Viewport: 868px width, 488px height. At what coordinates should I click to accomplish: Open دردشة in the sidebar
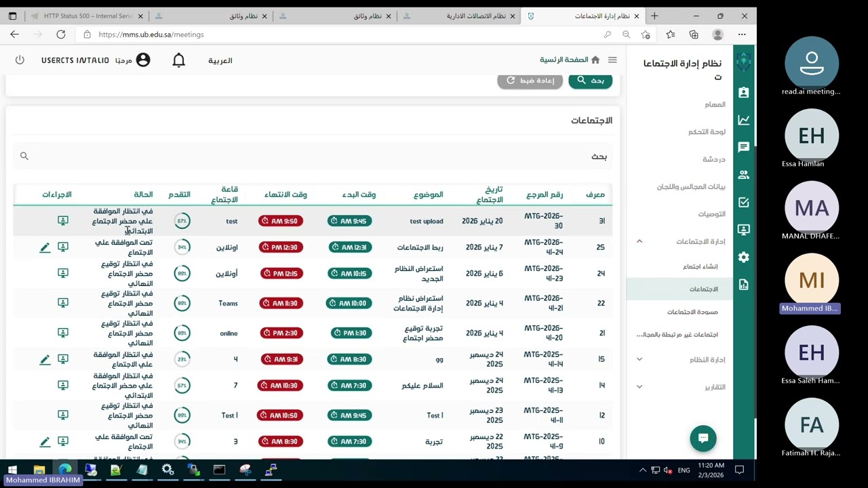(x=713, y=159)
